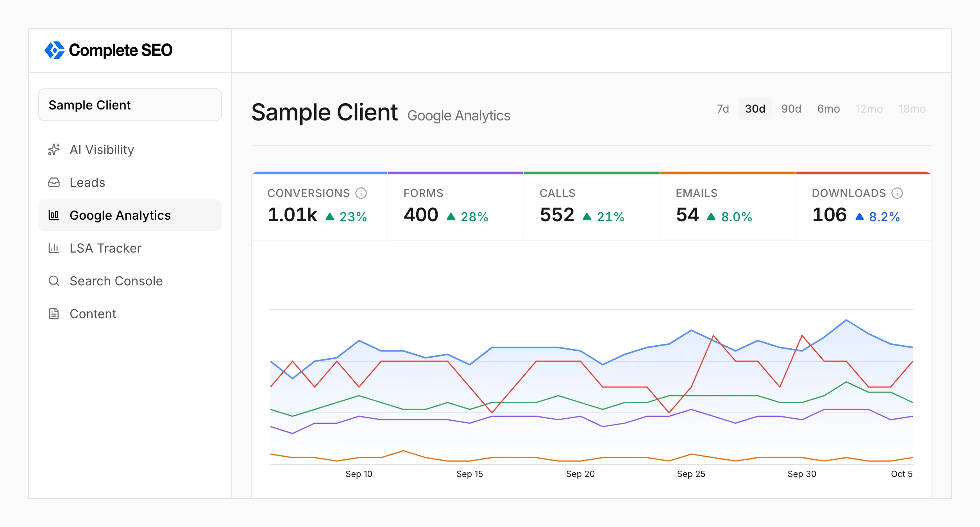Navigate to Search Console
The image size is (980, 527).
(130, 281)
